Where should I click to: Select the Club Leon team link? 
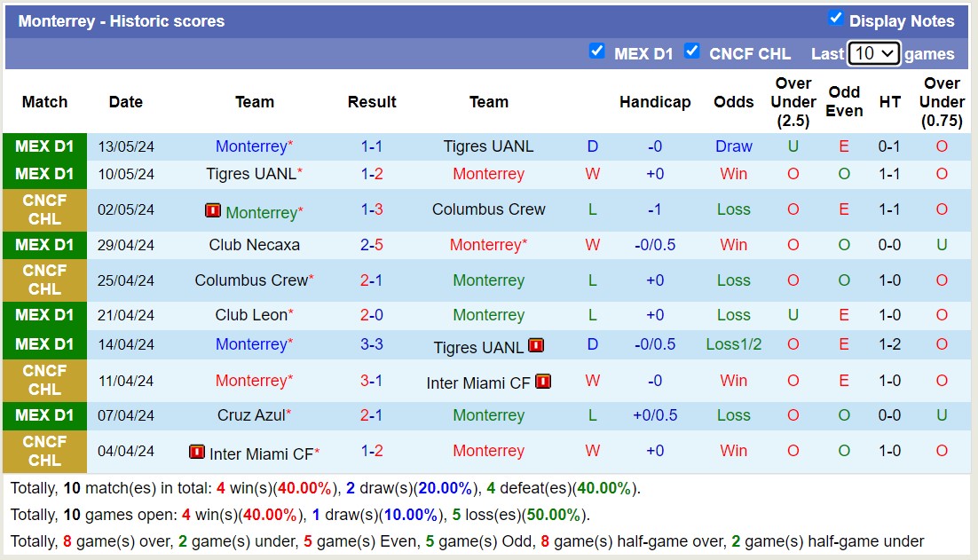(251, 315)
